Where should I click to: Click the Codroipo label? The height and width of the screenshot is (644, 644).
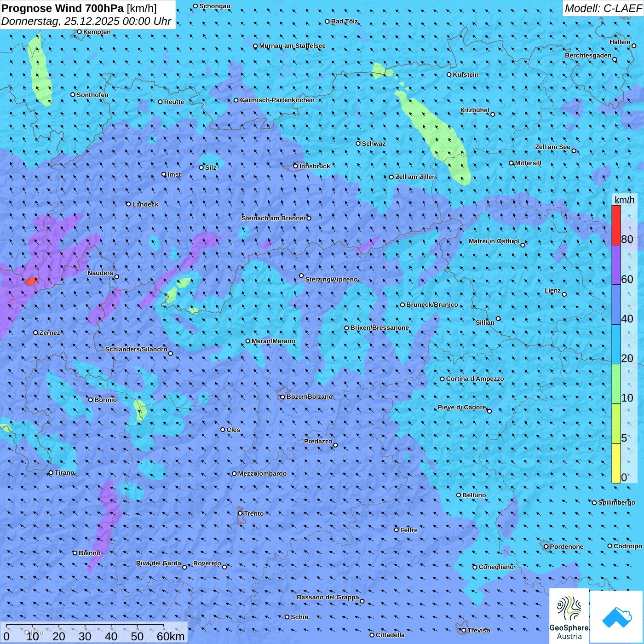(x=628, y=546)
